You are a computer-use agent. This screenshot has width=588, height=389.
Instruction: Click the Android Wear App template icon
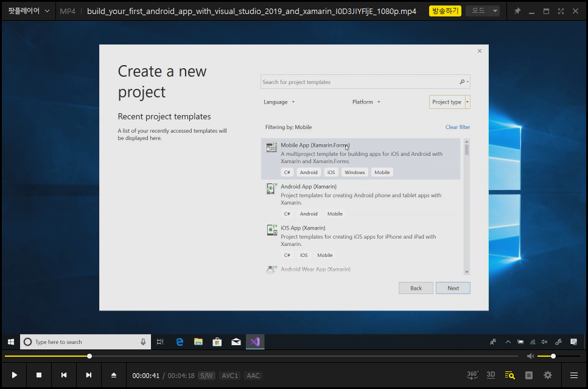271,270
